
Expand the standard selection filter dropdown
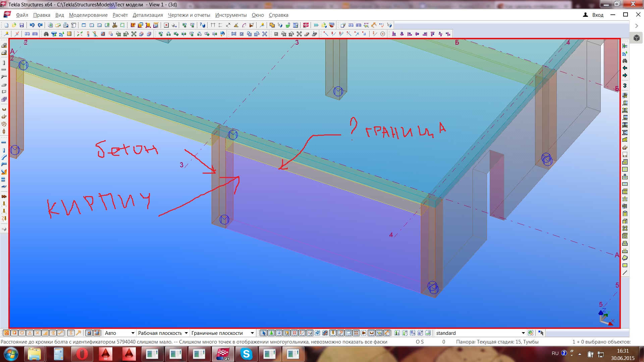[x=523, y=333]
